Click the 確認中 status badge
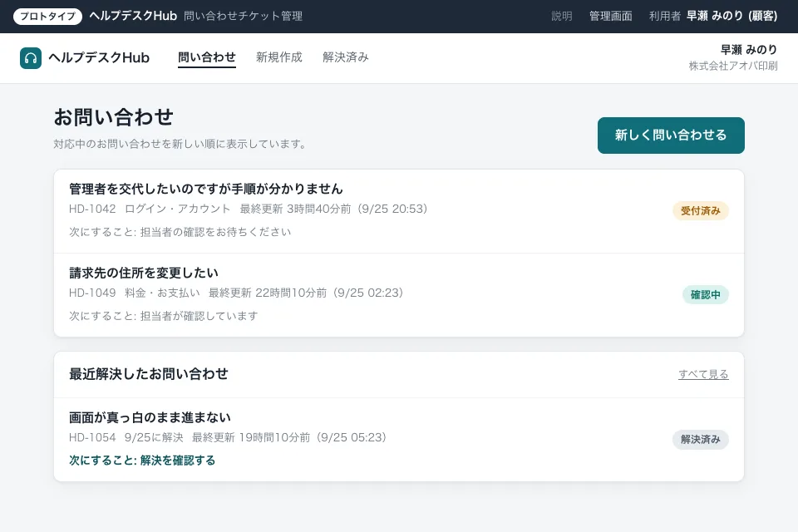Viewport: 798px width, 532px height. pos(706,295)
